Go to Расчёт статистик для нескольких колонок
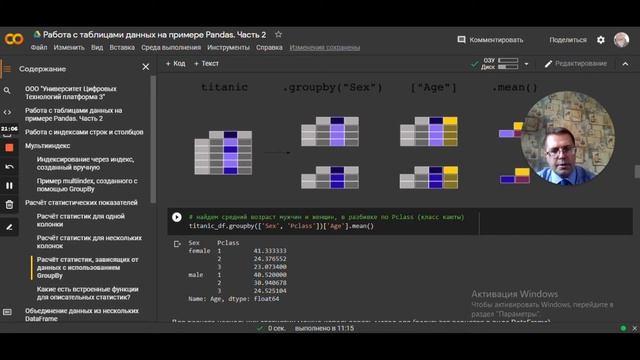The height and width of the screenshot is (360, 640). point(89,242)
